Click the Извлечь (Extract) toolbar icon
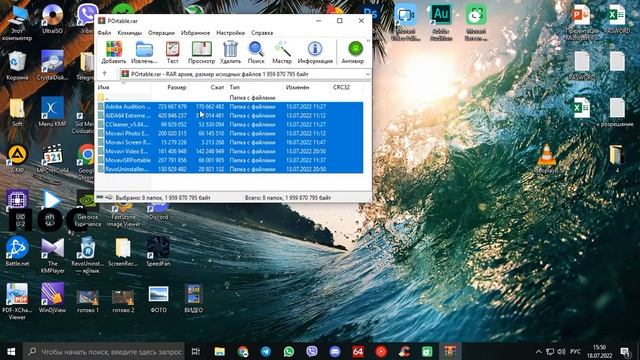 click(x=144, y=52)
